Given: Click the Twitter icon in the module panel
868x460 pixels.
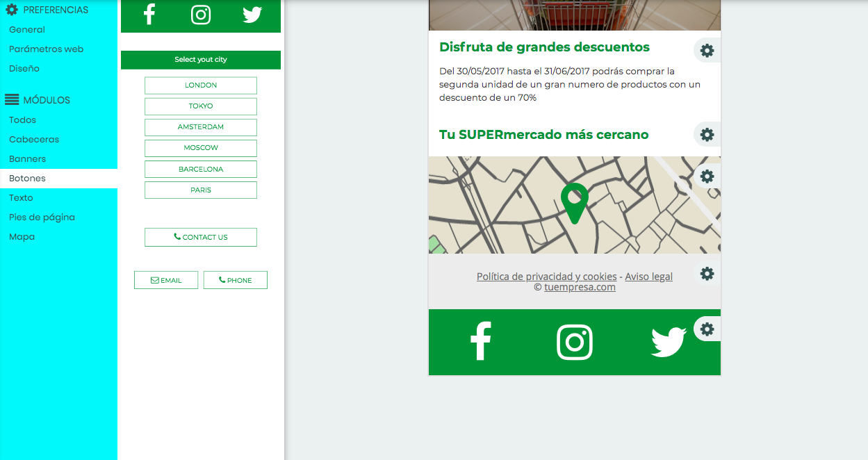Looking at the screenshot, I should [252, 15].
